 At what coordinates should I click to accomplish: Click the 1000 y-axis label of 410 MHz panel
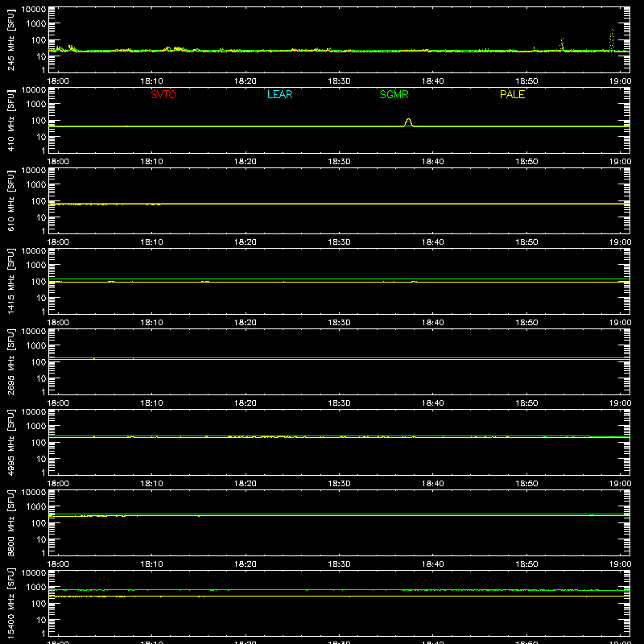click(35, 105)
